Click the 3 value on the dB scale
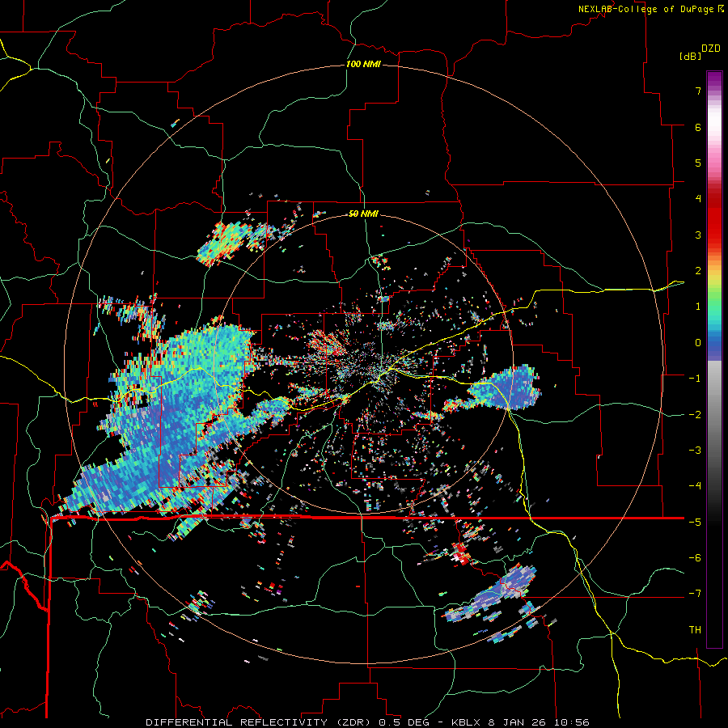 pyautogui.click(x=698, y=235)
